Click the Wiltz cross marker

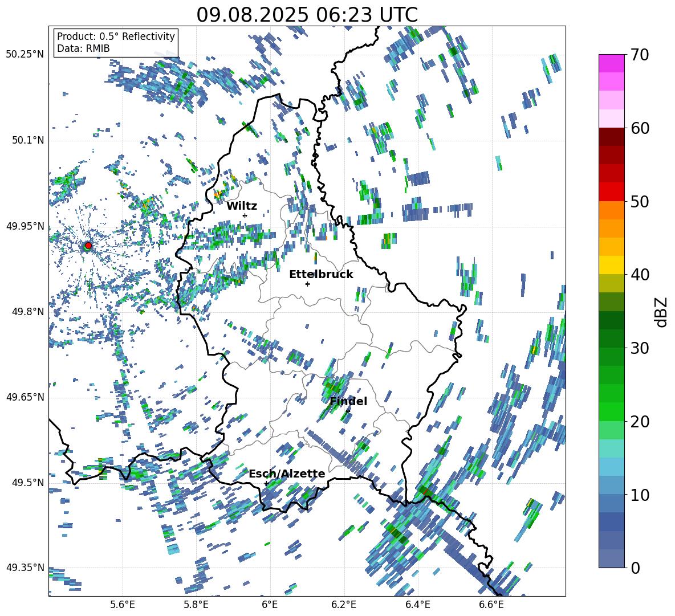245,215
